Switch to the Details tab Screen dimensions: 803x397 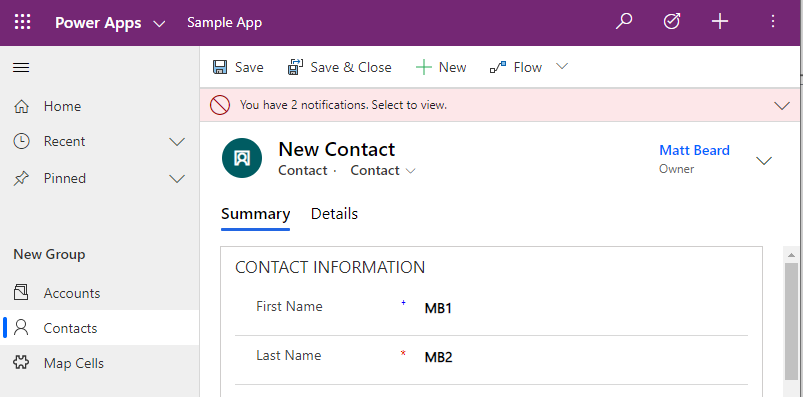pyautogui.click(x=334, y=214)
